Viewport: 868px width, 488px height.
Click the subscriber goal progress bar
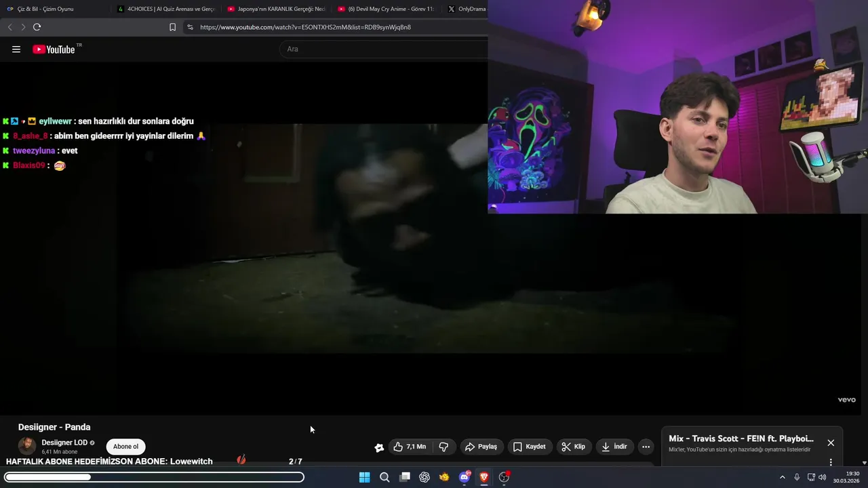click(154, 477)
